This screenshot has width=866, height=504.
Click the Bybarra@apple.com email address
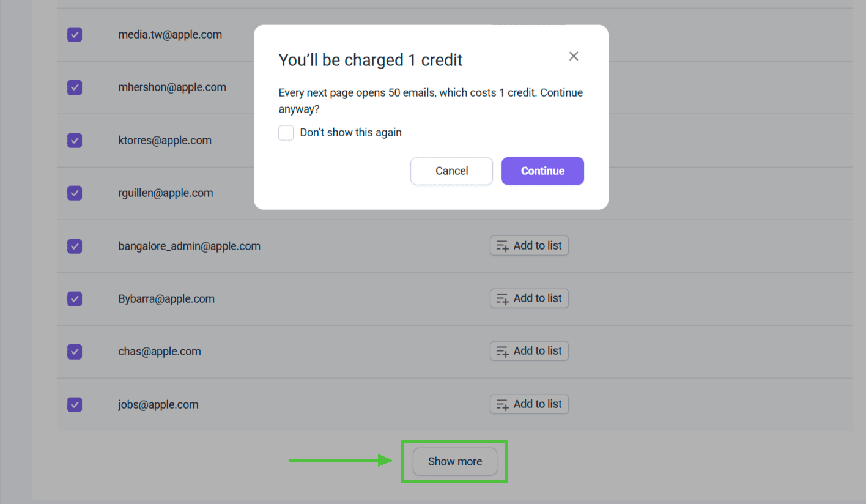pyautogui.click(x=166, y=299)
